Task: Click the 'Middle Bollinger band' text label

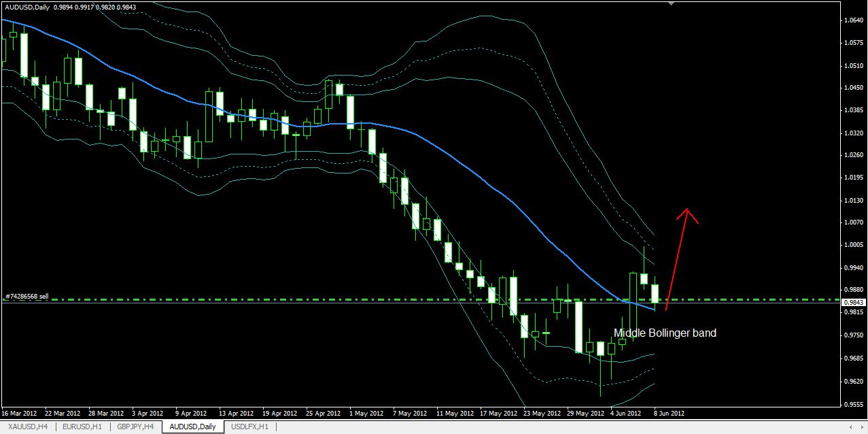Action: point(665,333)
